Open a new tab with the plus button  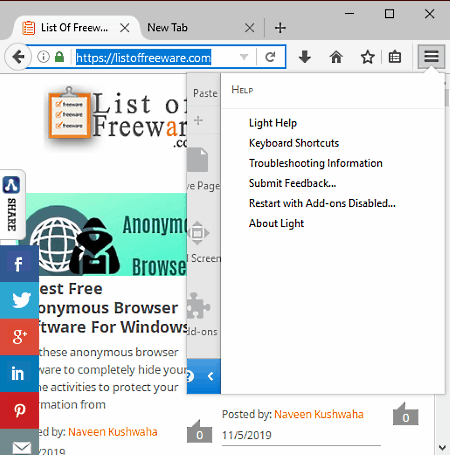(280, 28)
